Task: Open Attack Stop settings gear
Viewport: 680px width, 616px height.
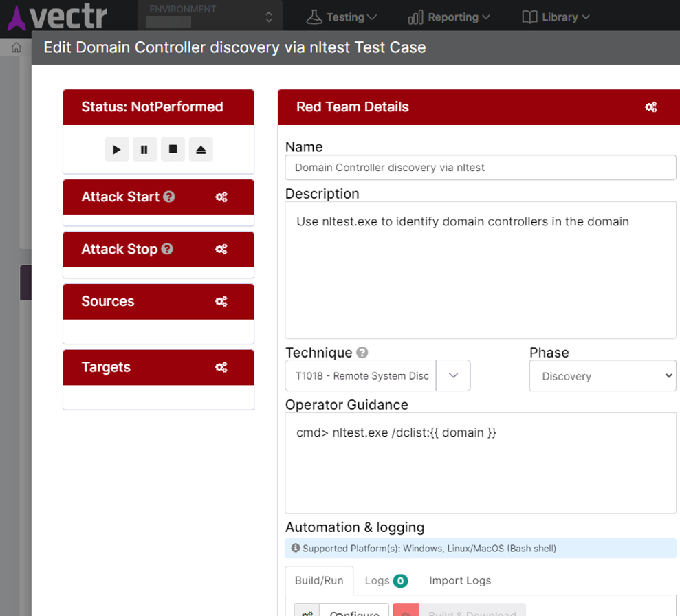Action: pyautogui.click(x=221, y=250)
